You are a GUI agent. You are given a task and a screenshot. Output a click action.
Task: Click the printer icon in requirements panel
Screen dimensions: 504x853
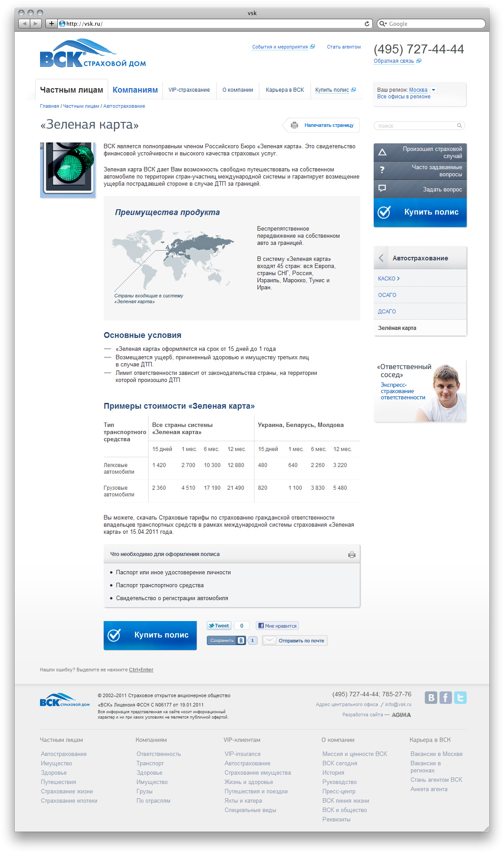point(352,555)
